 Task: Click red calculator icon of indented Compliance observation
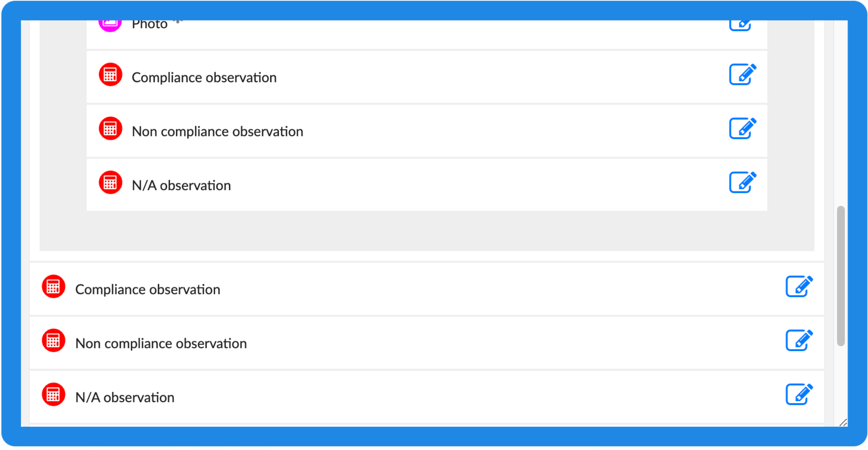tap(110, 75)
